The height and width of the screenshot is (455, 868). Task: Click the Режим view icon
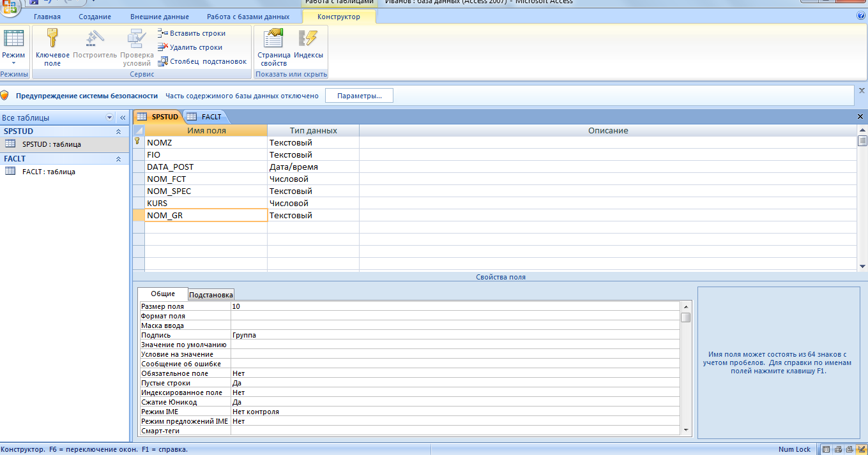pyautogui.click(x=13, y=39)
